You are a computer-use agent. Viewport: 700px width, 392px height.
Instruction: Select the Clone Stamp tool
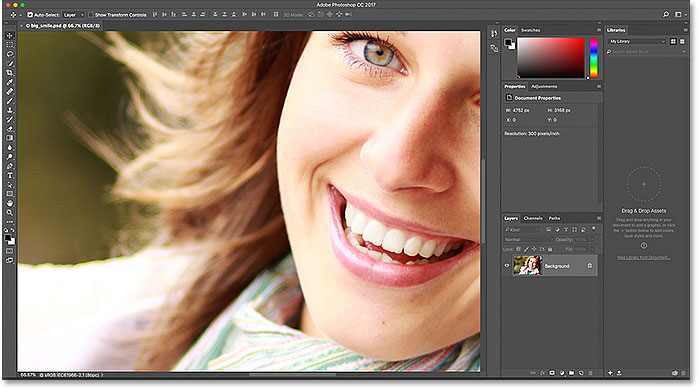[10, 110]
